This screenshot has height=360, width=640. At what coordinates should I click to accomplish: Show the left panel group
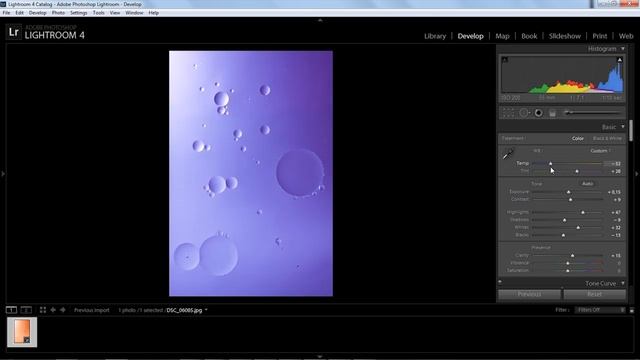pyautogui.click(x=3, y=174)
